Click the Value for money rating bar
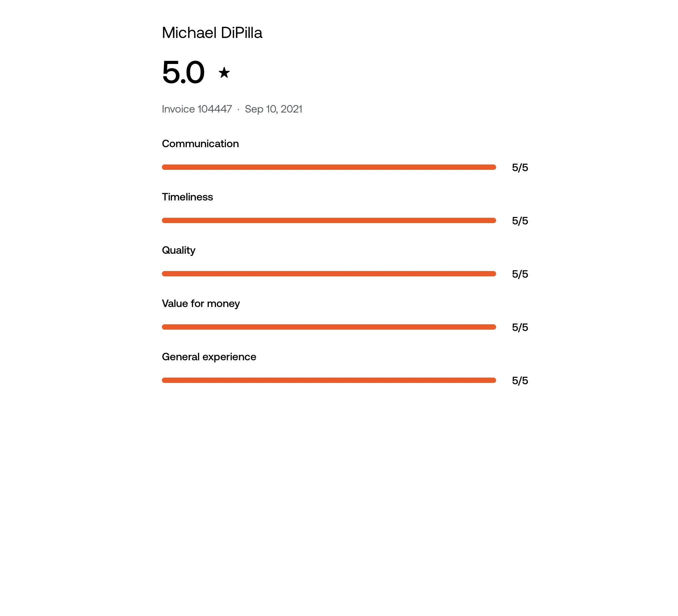 329,327
